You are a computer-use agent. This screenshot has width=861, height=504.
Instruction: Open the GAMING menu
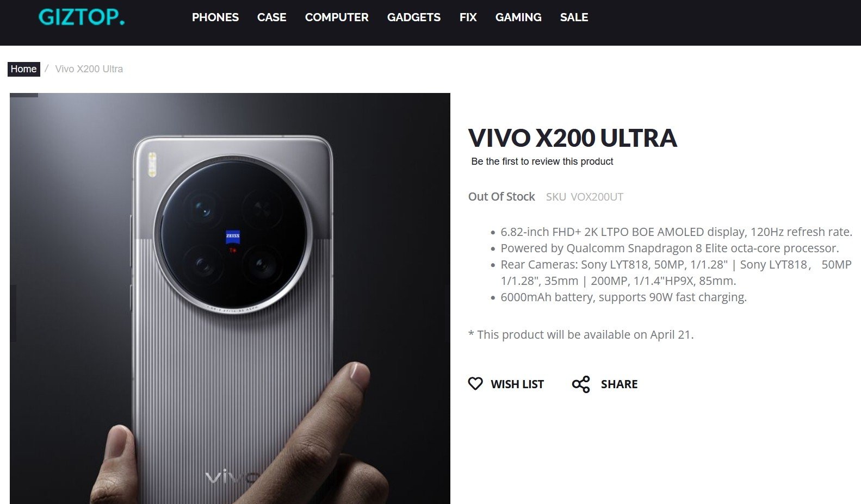(x=518, y=17)
